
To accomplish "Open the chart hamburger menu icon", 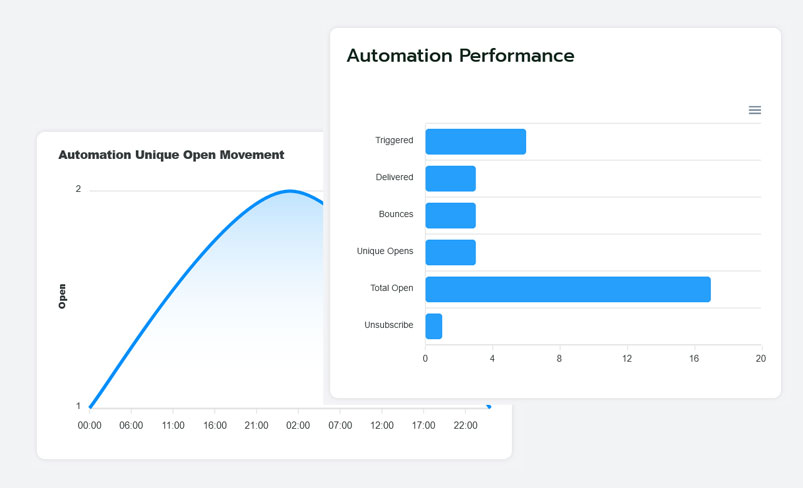I will tap(754, 110).
